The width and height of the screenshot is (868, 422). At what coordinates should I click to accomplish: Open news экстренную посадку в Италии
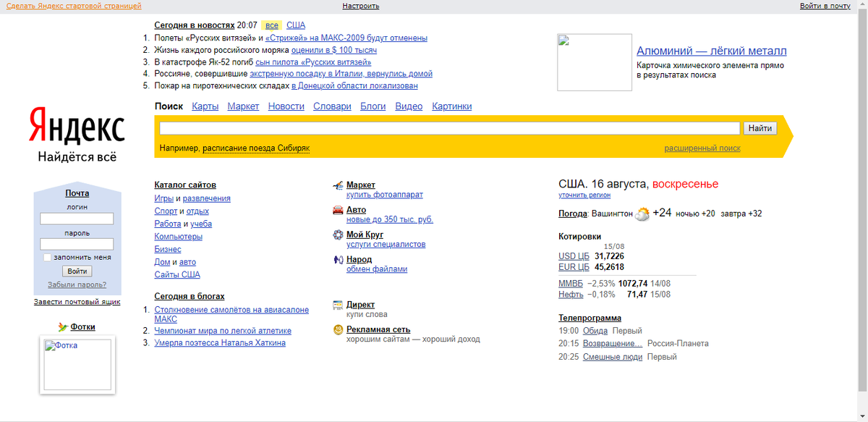[341, 74]
